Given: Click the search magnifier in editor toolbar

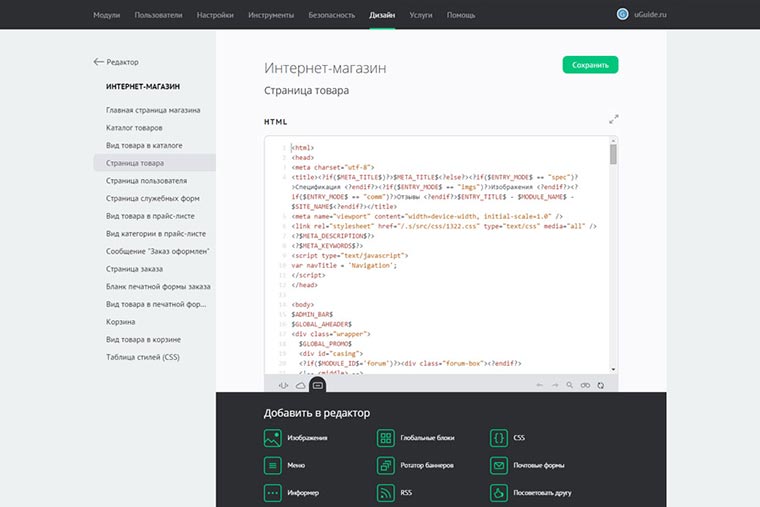Looking at the screenshot, I should tap(570, 385).
